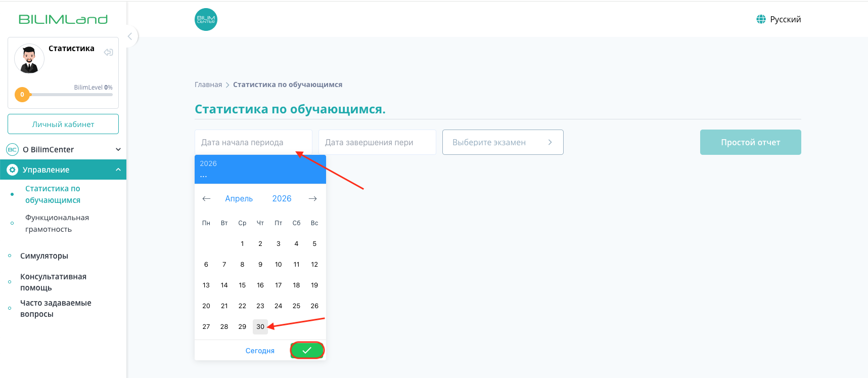Click the Простой отчет button
The image size is (868, 378).
point(751,142)
